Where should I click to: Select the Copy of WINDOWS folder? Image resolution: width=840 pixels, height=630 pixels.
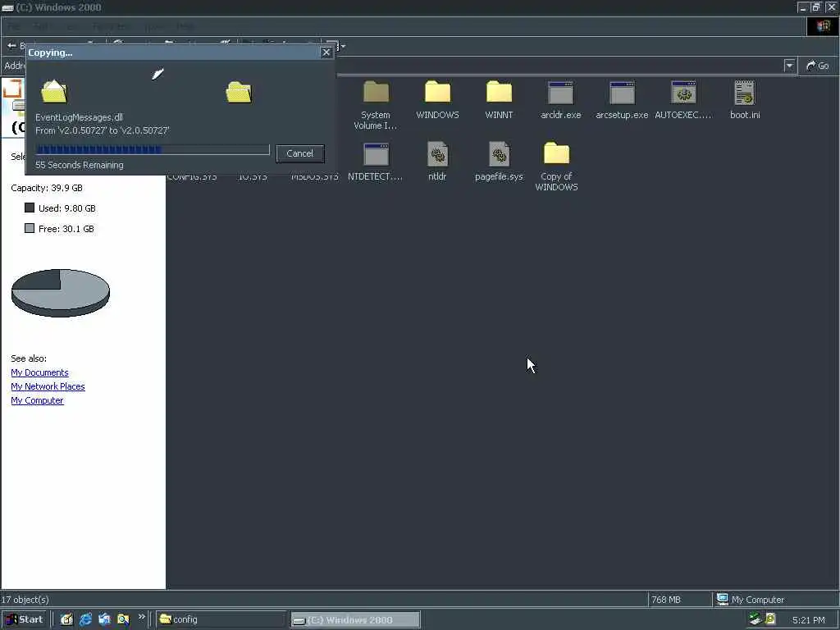tap(557, 153)
